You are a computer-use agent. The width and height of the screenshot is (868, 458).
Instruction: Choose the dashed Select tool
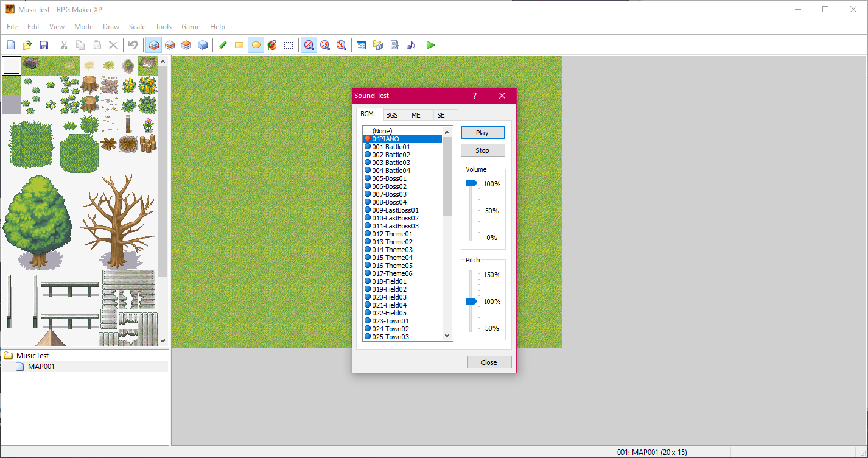tap(289, 45)
